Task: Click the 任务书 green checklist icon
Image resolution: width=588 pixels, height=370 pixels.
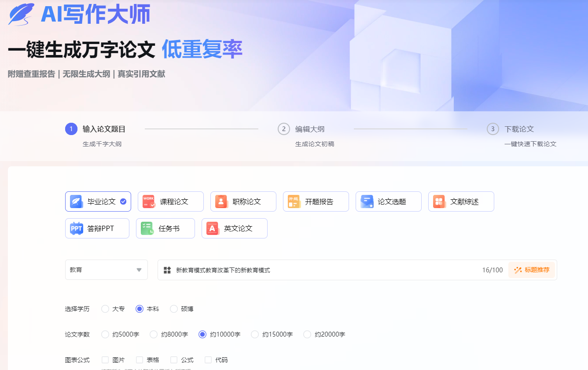Action: point(147,228)
